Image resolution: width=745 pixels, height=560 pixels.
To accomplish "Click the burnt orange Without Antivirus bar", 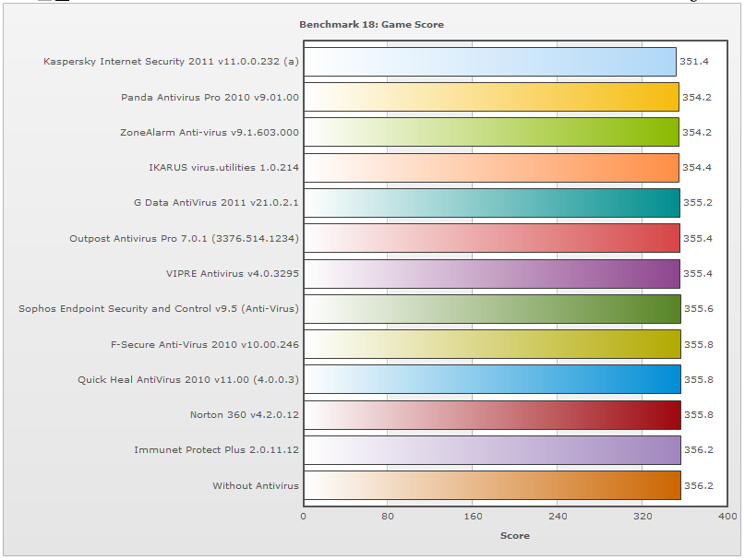I will (492, 485).
